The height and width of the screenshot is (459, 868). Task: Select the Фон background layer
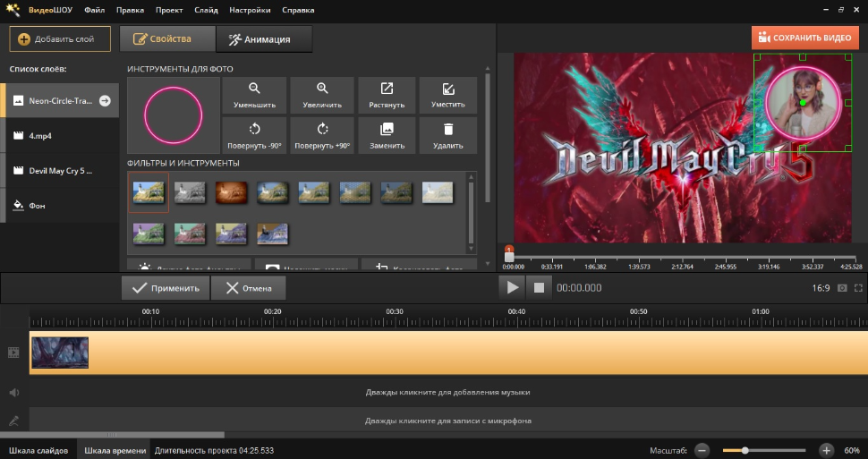[x=60, y=206]
